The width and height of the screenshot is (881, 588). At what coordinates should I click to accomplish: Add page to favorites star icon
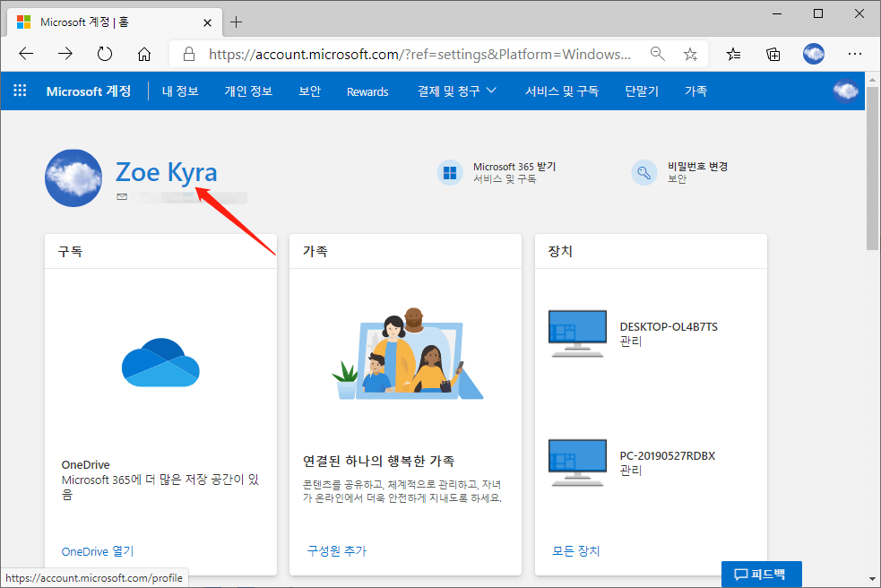(x=690, y=54)
